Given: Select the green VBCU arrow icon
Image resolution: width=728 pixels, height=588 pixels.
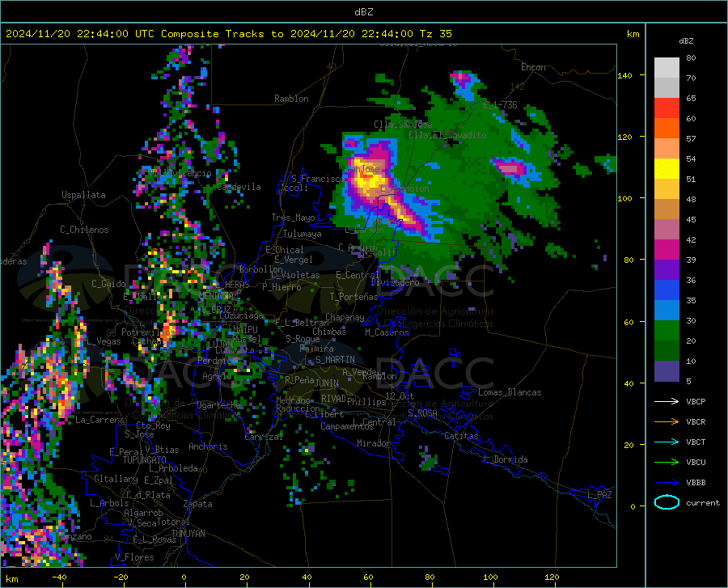Looking at the screenshot, I should [667, 463].
